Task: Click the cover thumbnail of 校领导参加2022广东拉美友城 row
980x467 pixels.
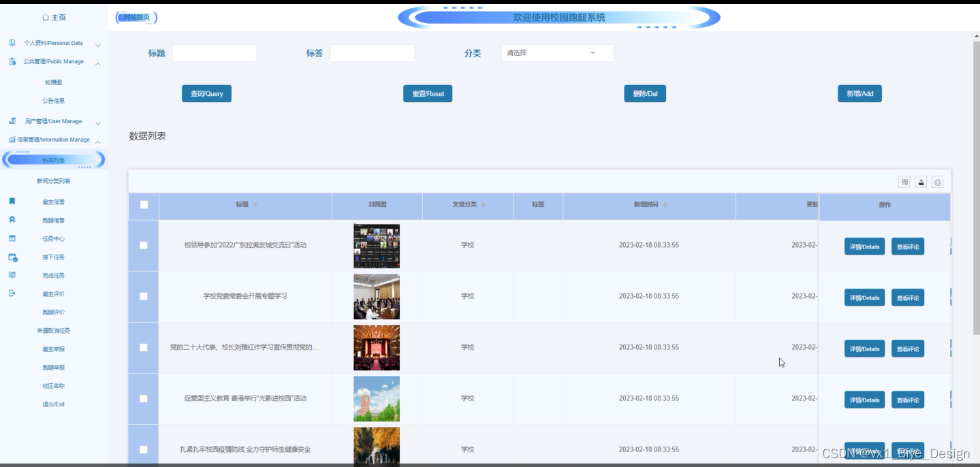Action: click(x=377, y=246)
